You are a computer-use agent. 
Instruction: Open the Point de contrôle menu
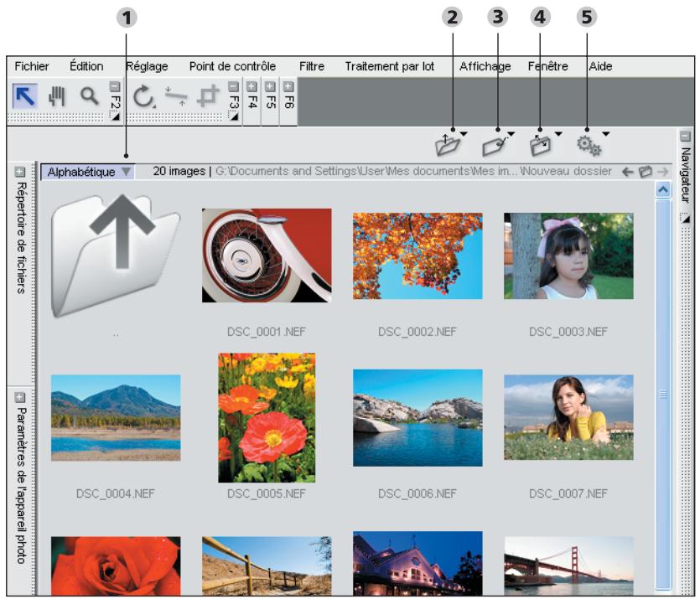[x=232, y=66]
